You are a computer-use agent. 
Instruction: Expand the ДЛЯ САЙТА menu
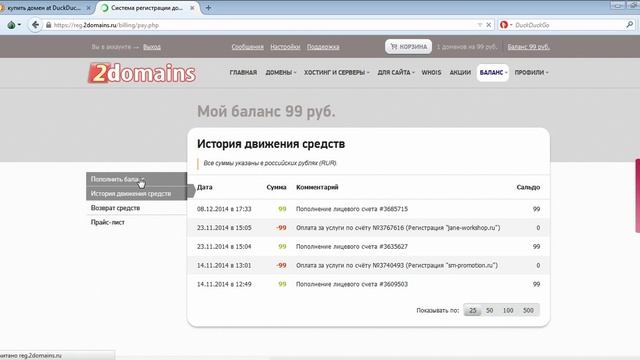(396, 73)
